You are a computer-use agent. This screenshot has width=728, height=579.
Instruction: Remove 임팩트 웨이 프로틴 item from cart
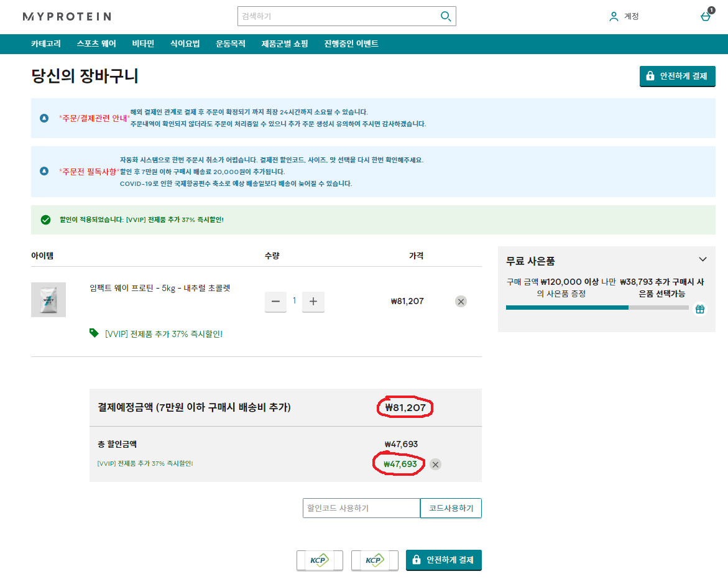[461, 302]
